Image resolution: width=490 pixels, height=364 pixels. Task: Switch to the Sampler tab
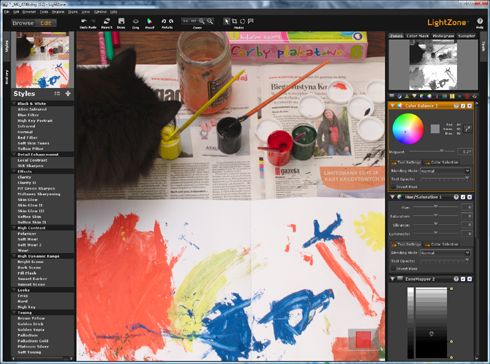[x=466, y=36]
